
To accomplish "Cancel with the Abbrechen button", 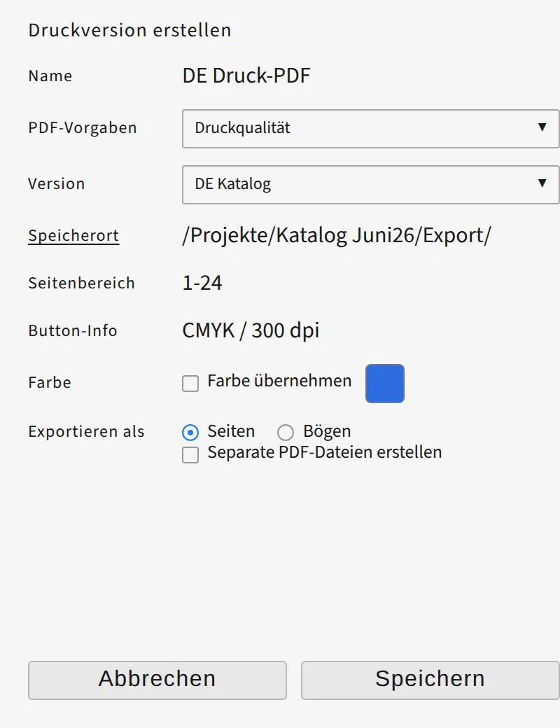I will (157, 680).
